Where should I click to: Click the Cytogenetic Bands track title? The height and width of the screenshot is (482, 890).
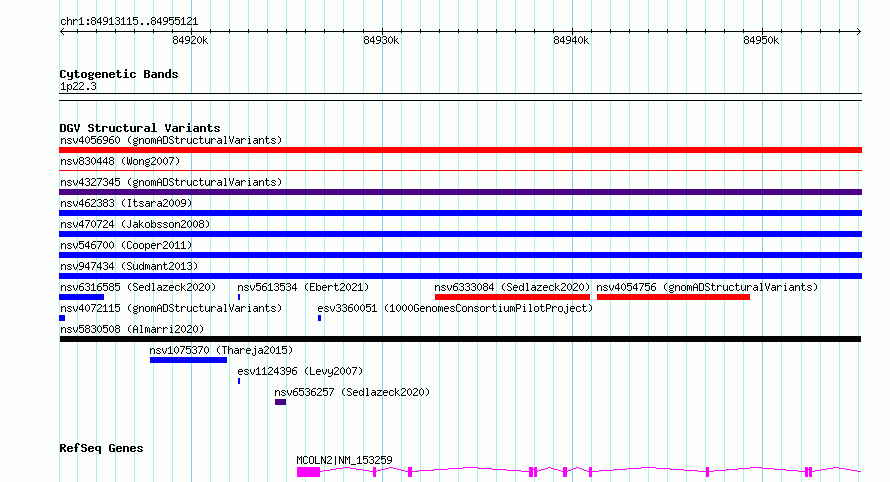pos(119,74)
